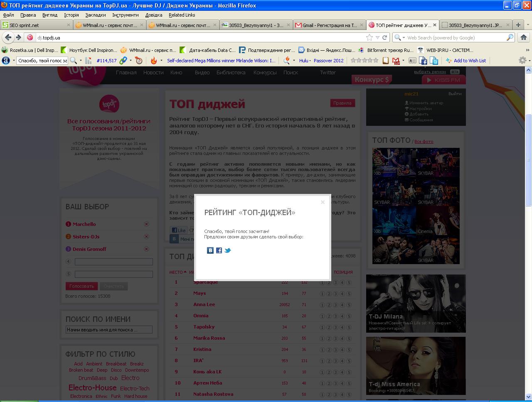This screenshot has width=532, height=402.
Task: Open the search engine dropdown arrow
Action: pyautogui.click(x=404, y=37)
